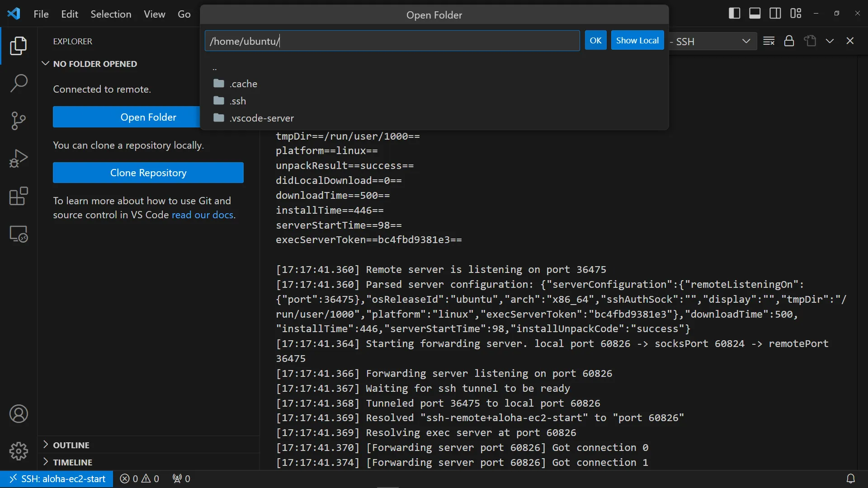
Task: Click the Show Local button
Action: [x=637, y=40]
